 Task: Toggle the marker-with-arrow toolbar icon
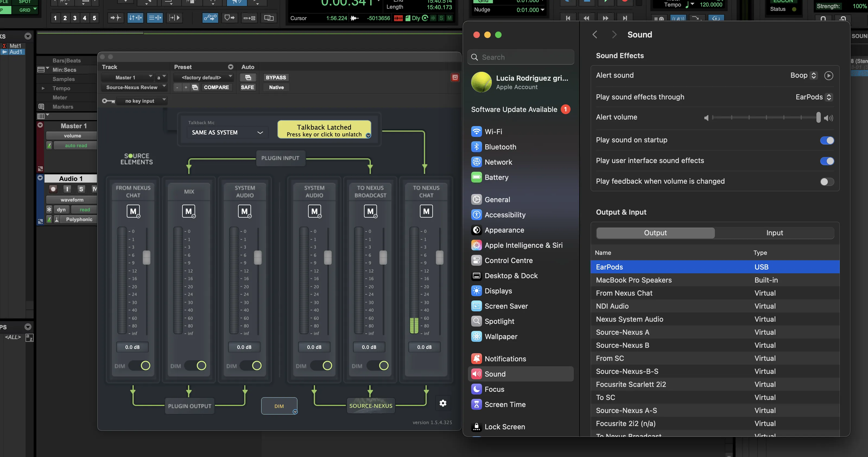(230, 18)
